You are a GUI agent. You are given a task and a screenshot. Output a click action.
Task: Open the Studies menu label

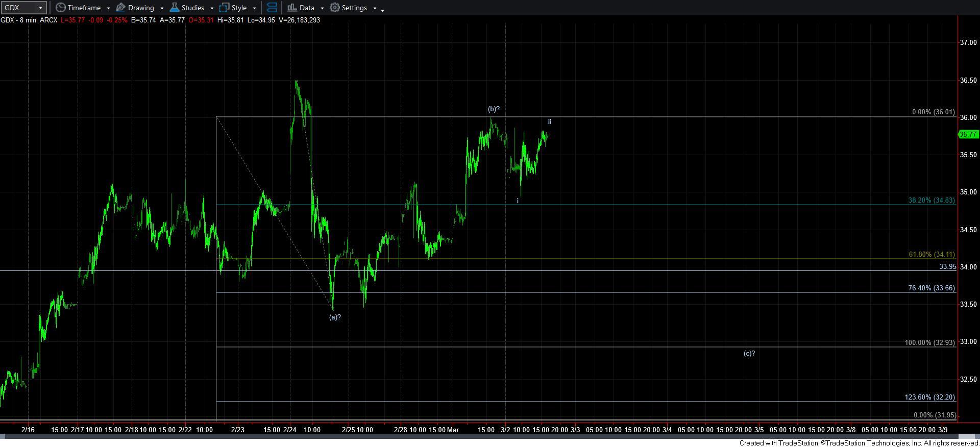(193, 8)
